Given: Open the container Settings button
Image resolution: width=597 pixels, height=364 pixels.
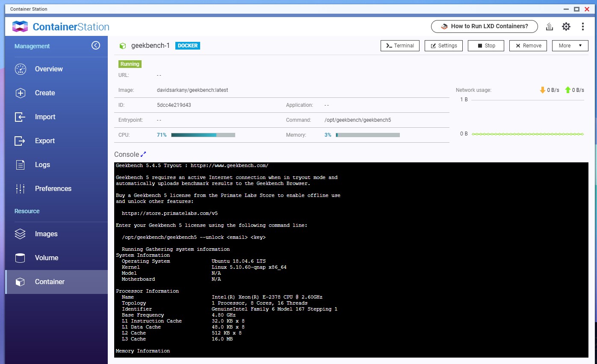Looking at the screenshot, I should (443, 46).
